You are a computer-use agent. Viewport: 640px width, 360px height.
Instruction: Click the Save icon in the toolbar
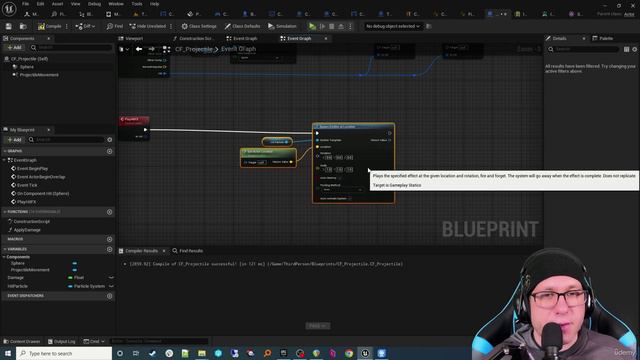point(9,26)
